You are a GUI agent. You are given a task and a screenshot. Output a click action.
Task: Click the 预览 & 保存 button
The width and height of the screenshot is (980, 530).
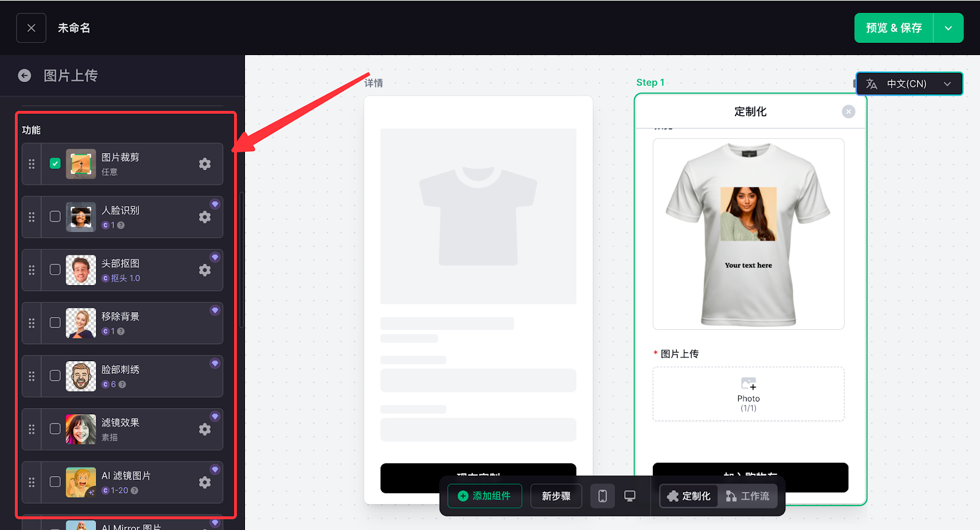[x=894, y=28]
